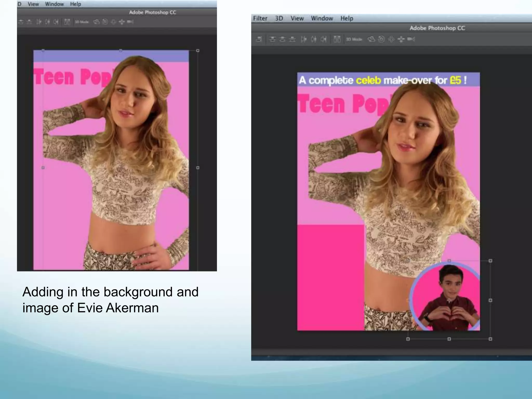
Task: Click Auto-Align Layers icon, left window
Action: coord(67,22)
